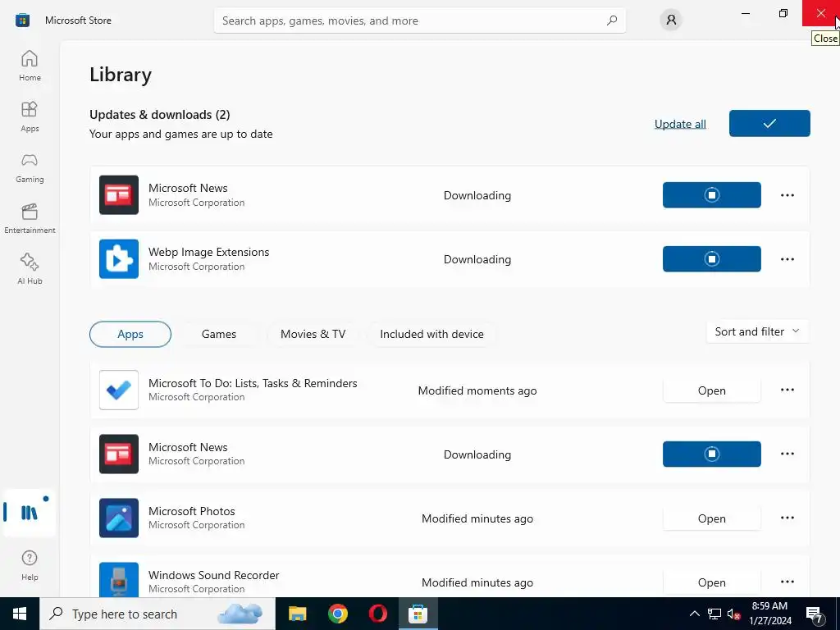Open Microsoft To Do app
This screenshot has width=840, height=630.
click(x=711, y=390)
